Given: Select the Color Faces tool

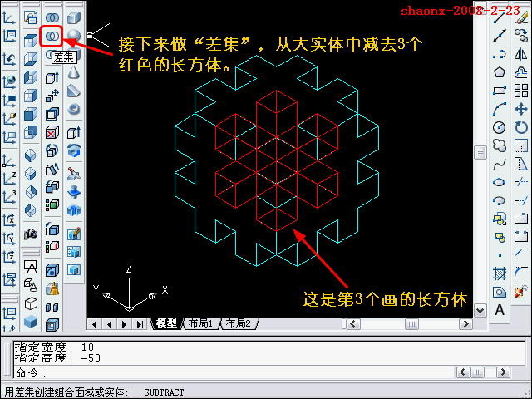Looking at the screenshot, I should (x=52, y=205).
